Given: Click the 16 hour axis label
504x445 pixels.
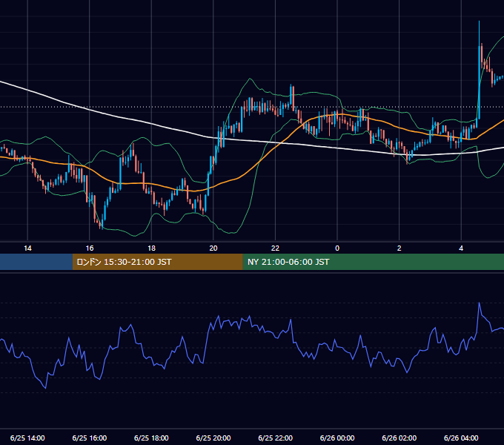Looking at the screenshot, I should [90, 248].
